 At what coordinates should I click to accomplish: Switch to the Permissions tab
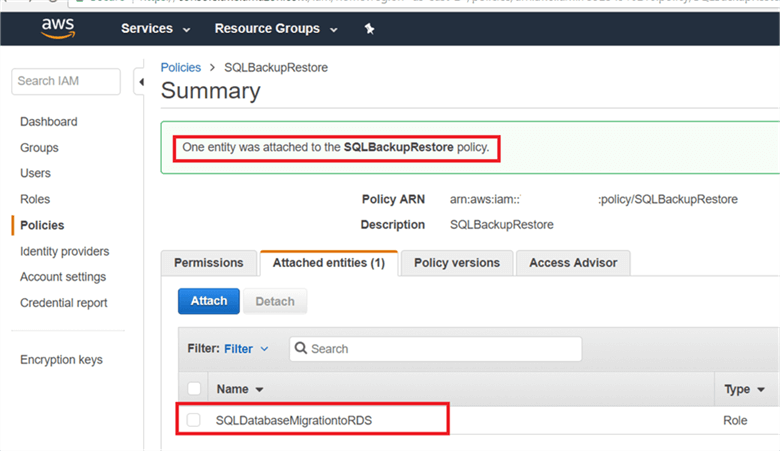pos(208,263)
